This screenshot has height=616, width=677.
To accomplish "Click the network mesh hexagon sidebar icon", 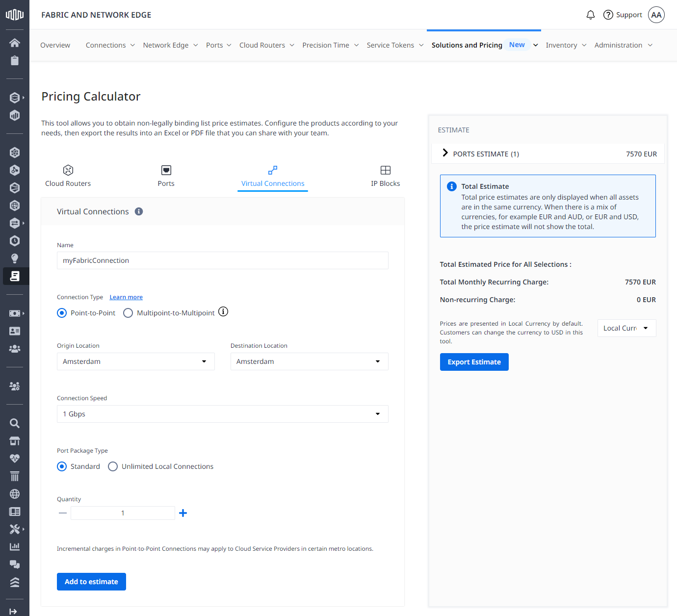I will point(15,153).
